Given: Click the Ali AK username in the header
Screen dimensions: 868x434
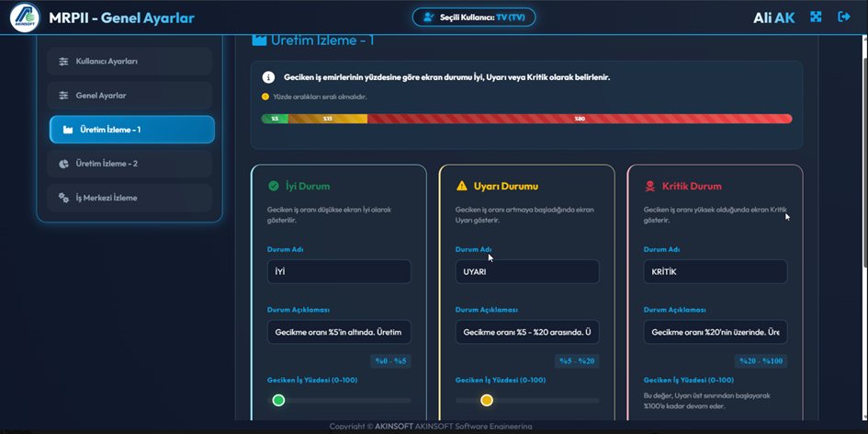Looking at the screenshot, I should point(773,18).
